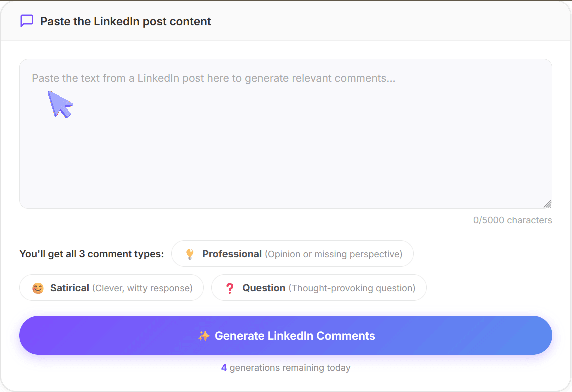Click the speech bubble icon in the header
The image size is (572, 392).
coord(26,21)
